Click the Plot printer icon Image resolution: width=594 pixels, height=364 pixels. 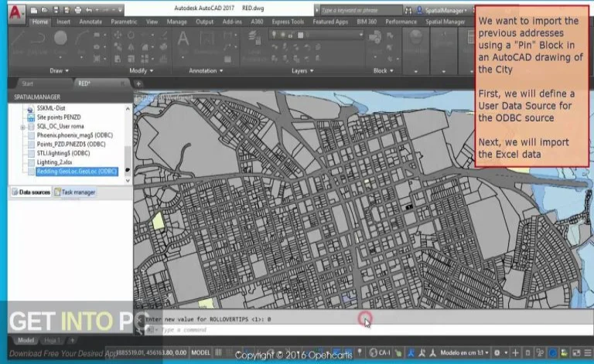pos(77,10)
